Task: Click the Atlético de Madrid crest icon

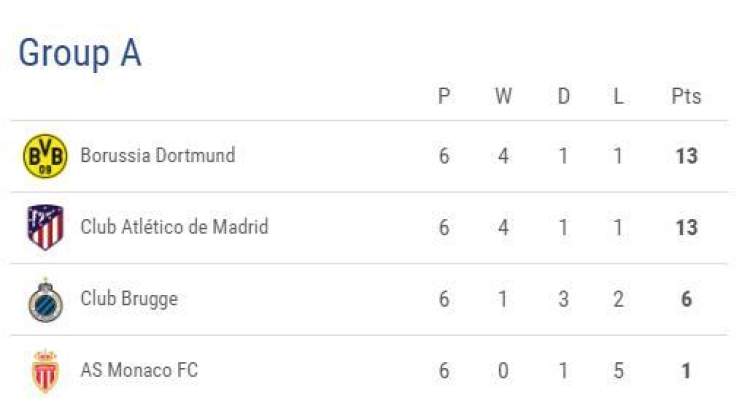Action: point(45,228)
